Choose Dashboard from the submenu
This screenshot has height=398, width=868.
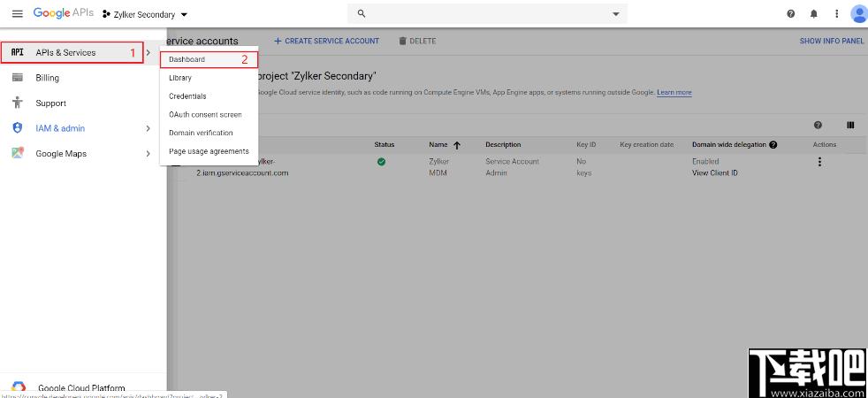tap(209, 59)
